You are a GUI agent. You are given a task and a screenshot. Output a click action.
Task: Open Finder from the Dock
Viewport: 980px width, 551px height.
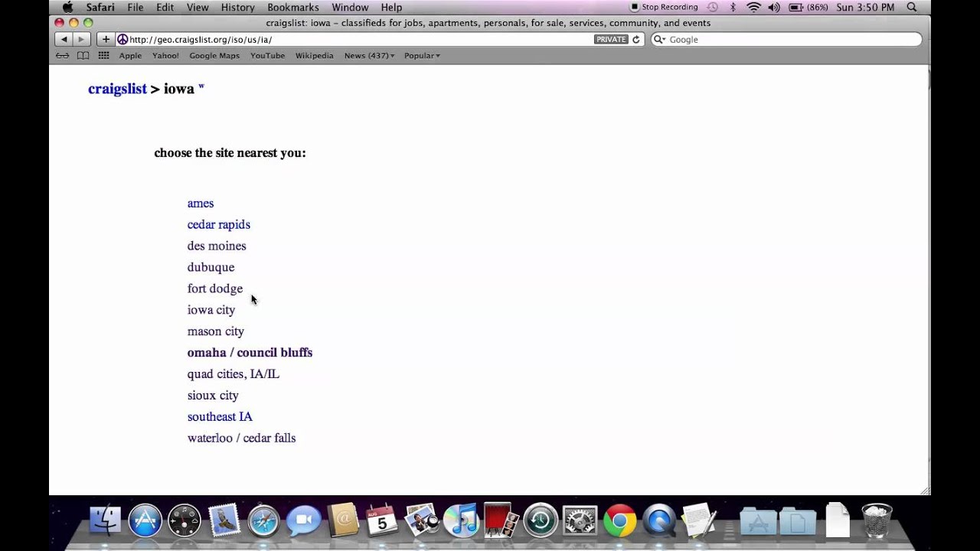[x=106, y=520]
